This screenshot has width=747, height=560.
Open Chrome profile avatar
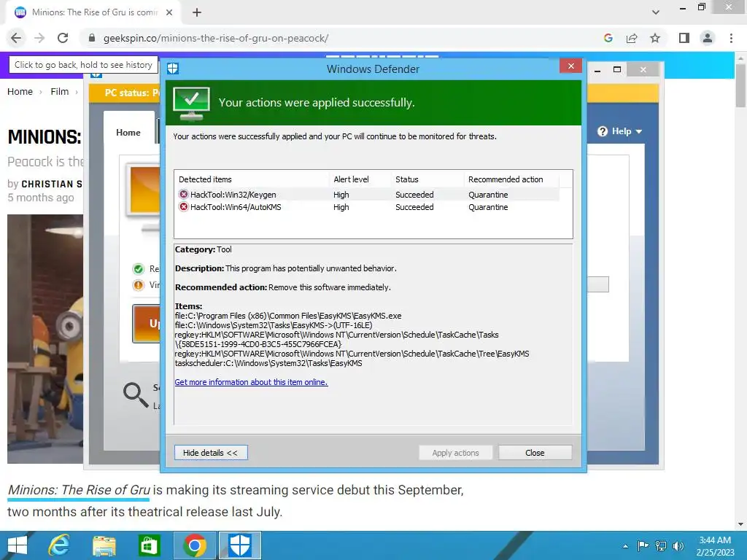click(708, 38)
